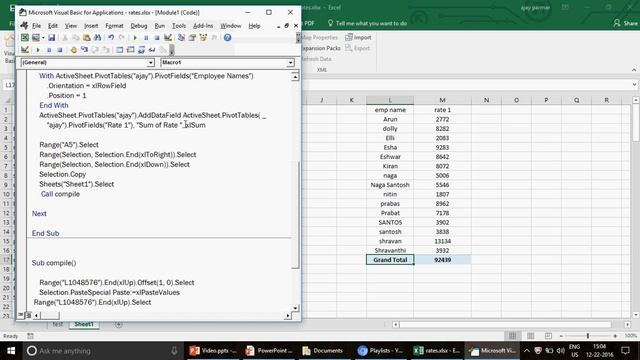
Task: Open the Tools menu
Action: pyautogui.click(x=179, y=26)
